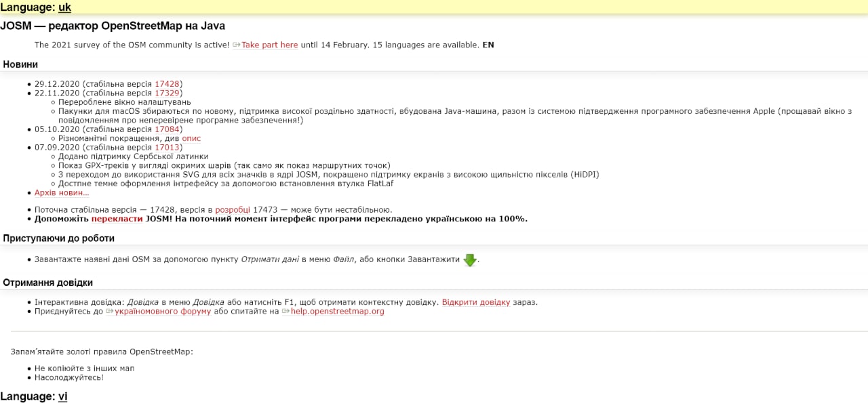The height and width of the screenshot is (403, 868).
Task: Click the date 29.12.2020 news entry
Action: [108, 84]
